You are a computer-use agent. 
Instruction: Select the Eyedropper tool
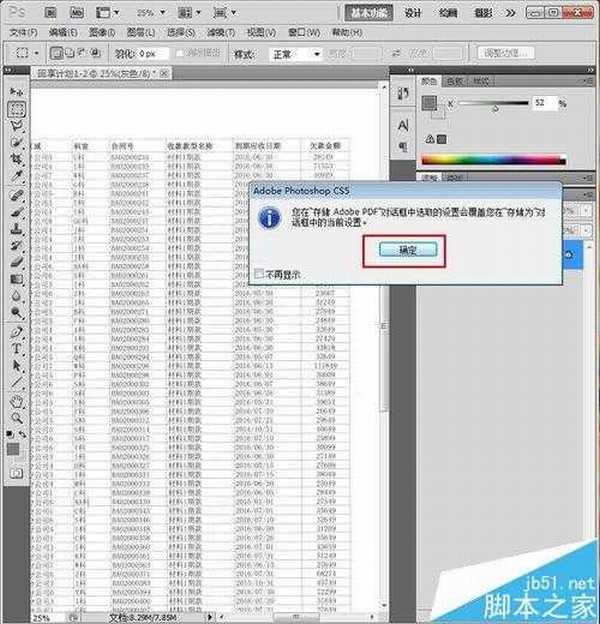click(x=17, y=176)
